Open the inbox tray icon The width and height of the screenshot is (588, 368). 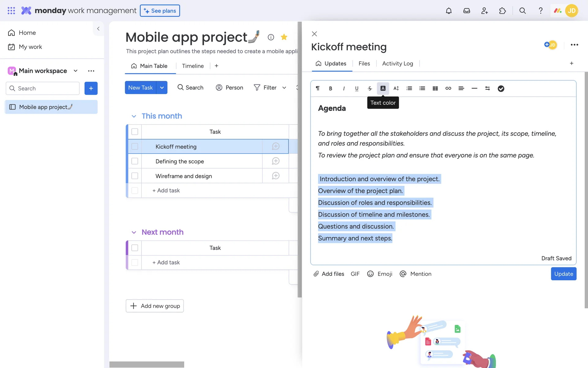(x=466, y=11)
